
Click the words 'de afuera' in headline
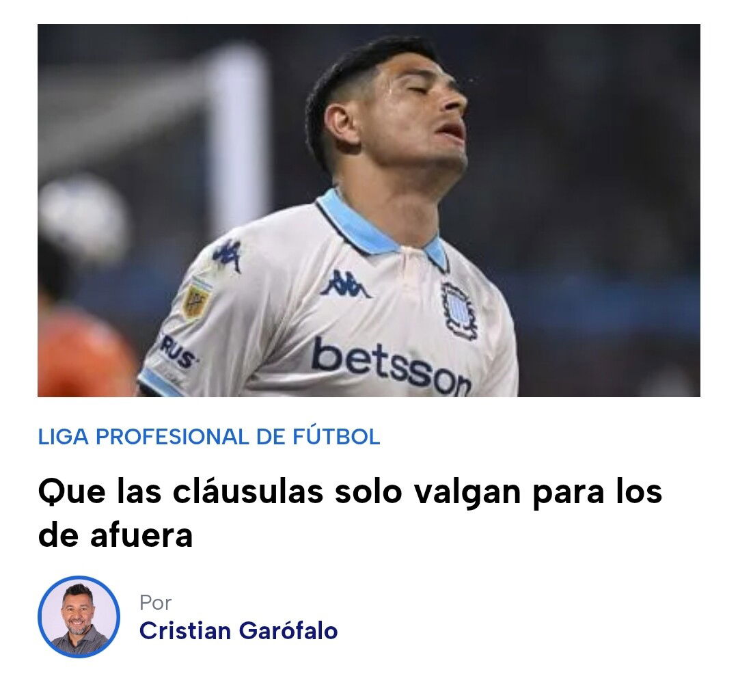(x=115, y=536)
